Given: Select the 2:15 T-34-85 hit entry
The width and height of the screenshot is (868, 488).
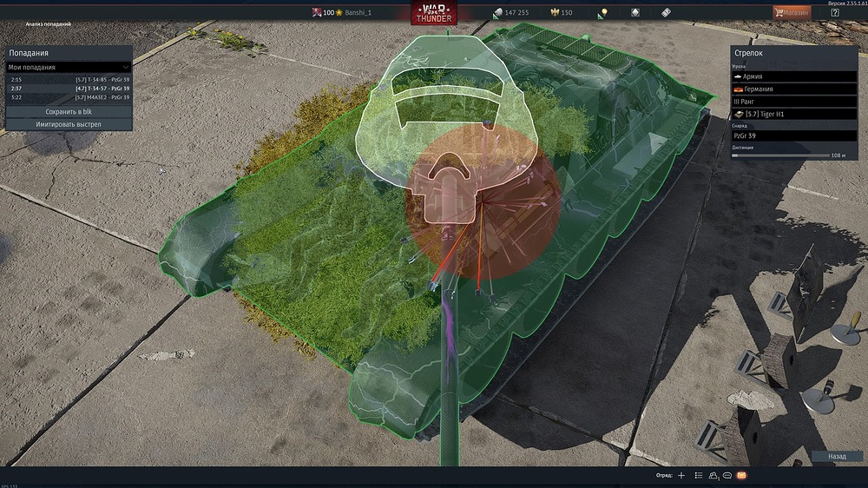Looking at the screenshot, I should [69, 79].
